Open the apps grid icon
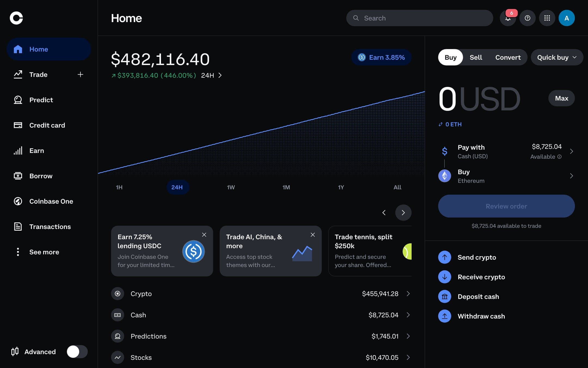This screenshot has height=368, width=588. [x=547, y=18]
